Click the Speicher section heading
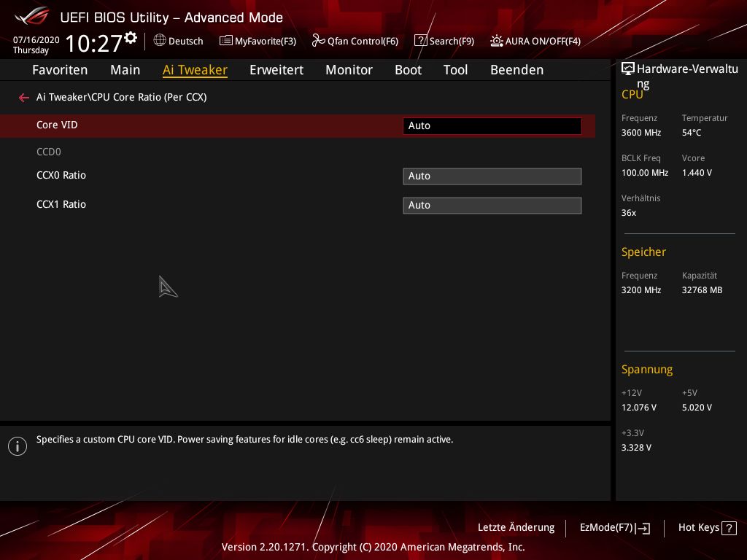The height and width of the screenshot is (560, 747). (x=643, y=252)
